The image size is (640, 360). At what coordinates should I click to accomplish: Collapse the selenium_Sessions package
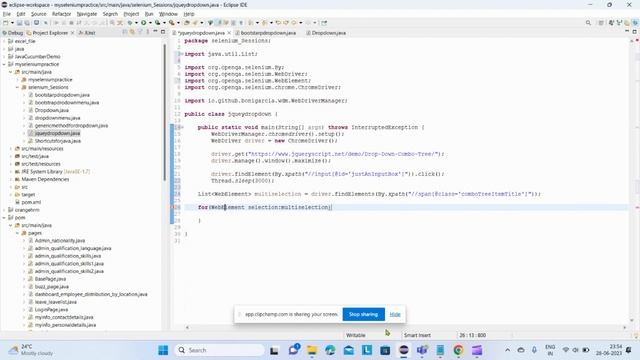[x=18, y=87]
